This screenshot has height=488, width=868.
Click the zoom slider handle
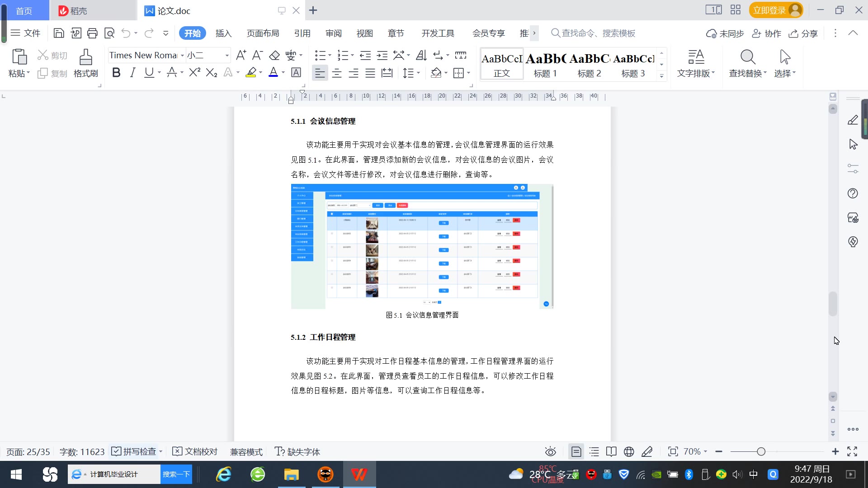tap(761, 451)
